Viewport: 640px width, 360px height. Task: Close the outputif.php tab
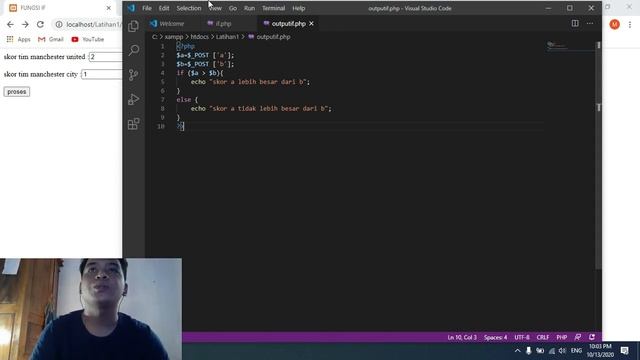311,24
